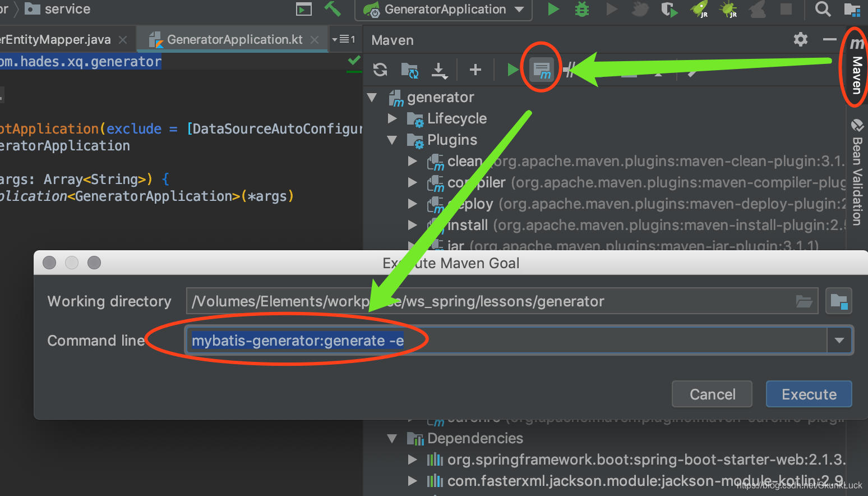
Task: Run with coverage shield icon
Action: coord(668,9)
